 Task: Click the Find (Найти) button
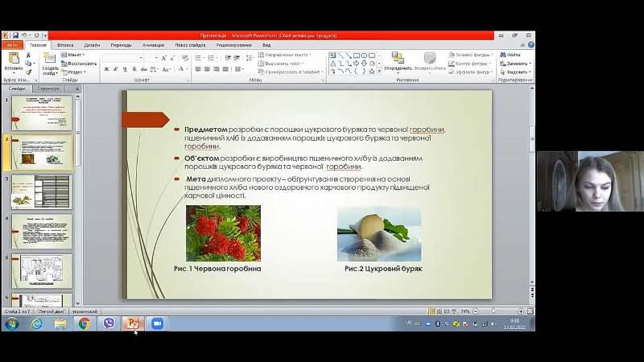click(510, 55)
